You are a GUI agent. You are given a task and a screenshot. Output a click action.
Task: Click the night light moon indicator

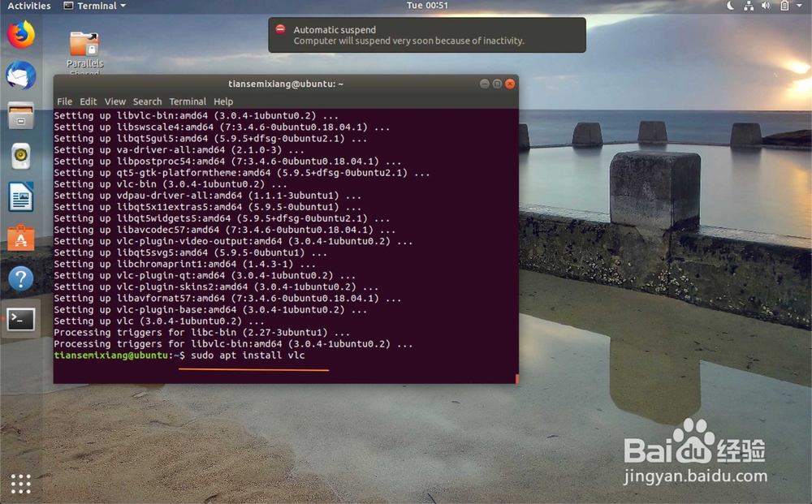click(730, 6)
